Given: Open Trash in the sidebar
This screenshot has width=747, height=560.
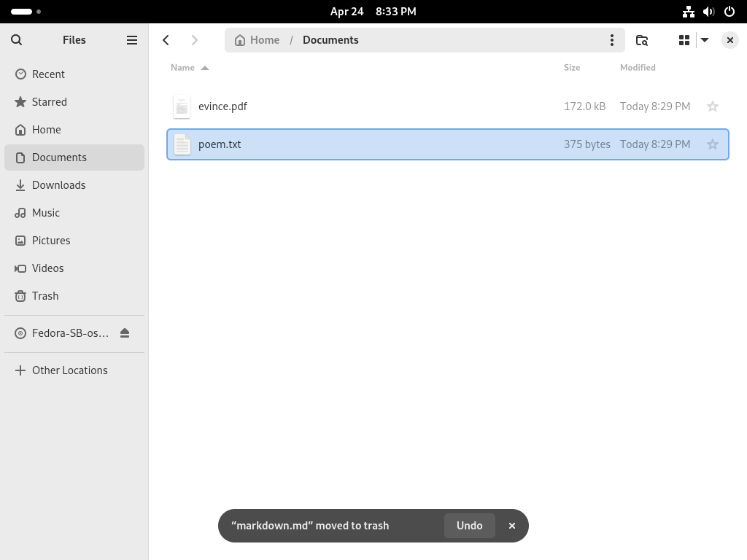Looking at the screenshot, I should click(74, 296).
